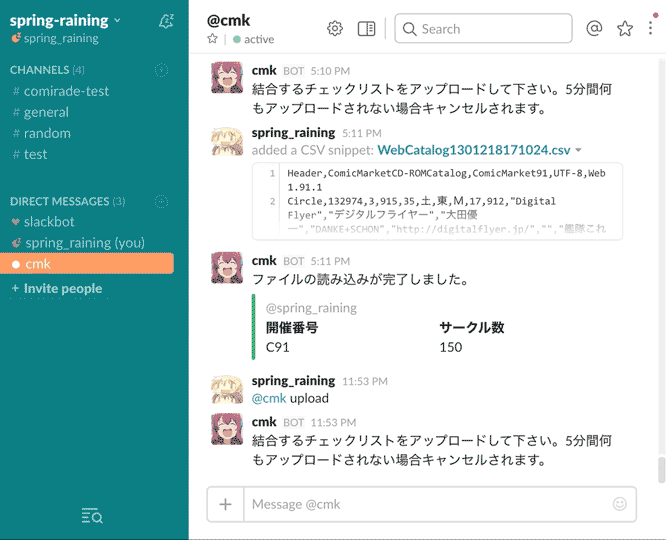Click spring_raining user name under team title
The height and width of the screenshot is (540, 666).
tap(61, 39)
